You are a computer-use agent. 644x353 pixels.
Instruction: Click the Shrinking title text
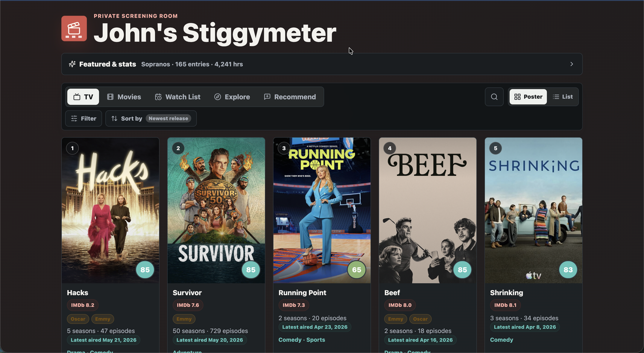click(x=506, y=293)
